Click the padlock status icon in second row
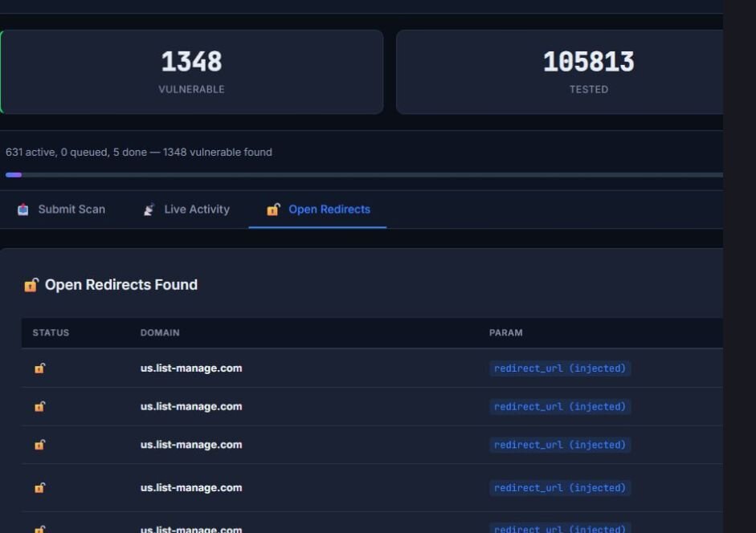Viewport: 756px width, 533px height. [x=39, y=407]
